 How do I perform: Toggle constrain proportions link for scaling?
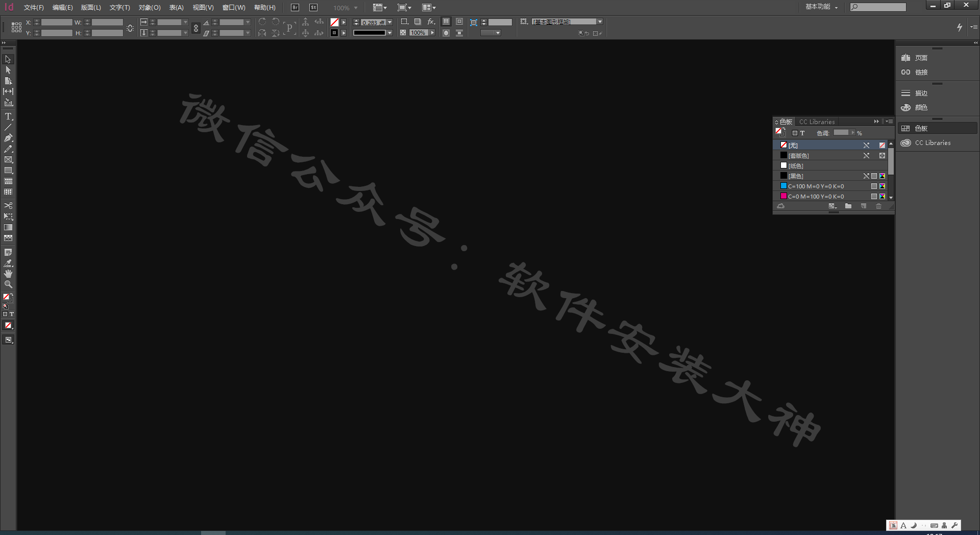(196, 28)
